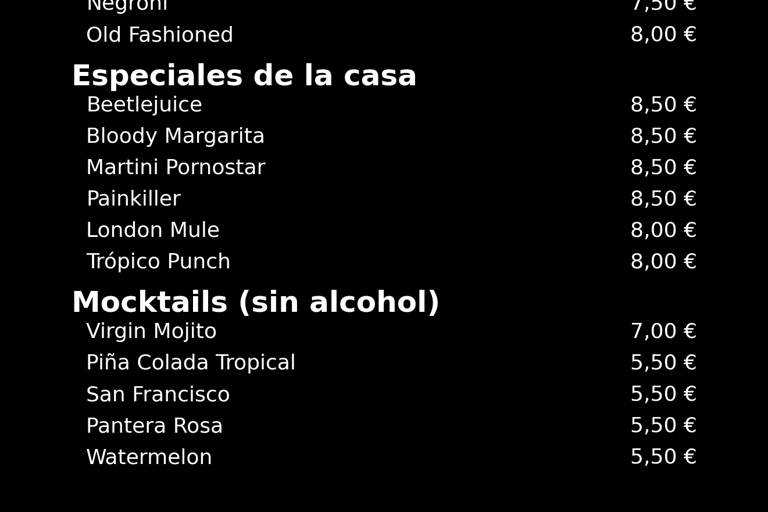The image size is (768, 512).
Task: Click the Beetlejuice price 8,50 €
Action: [x=663, y=105]
